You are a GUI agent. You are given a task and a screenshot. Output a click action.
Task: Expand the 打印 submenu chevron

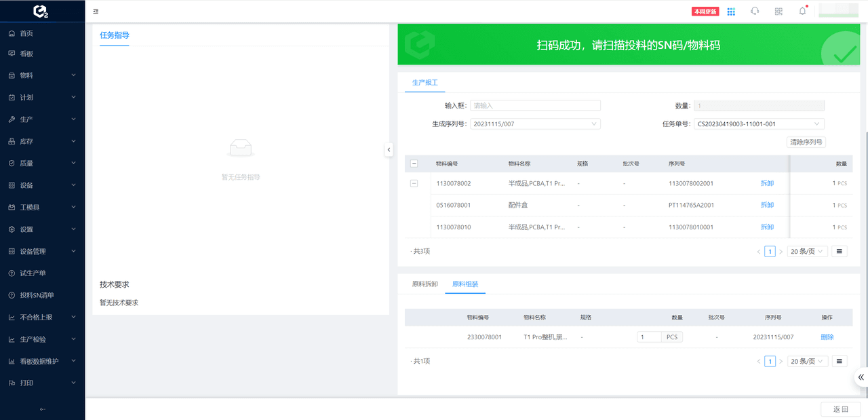pyautogui.click(x=73, y=383)
